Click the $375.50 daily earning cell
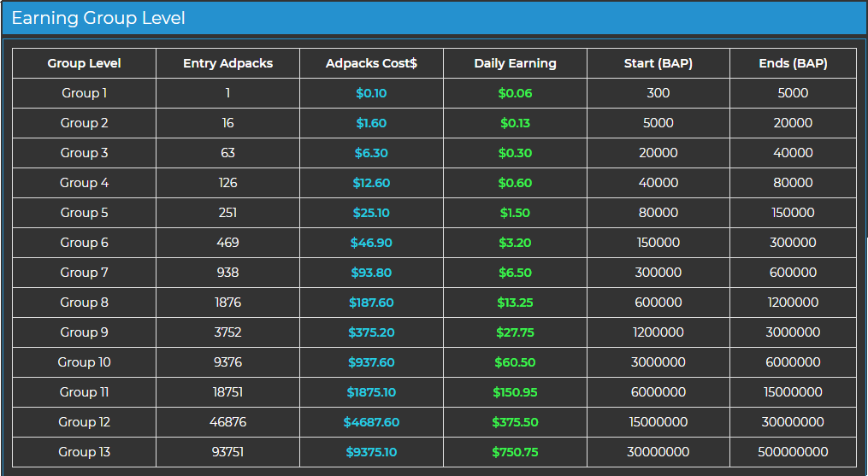 (x=515, y=422)
